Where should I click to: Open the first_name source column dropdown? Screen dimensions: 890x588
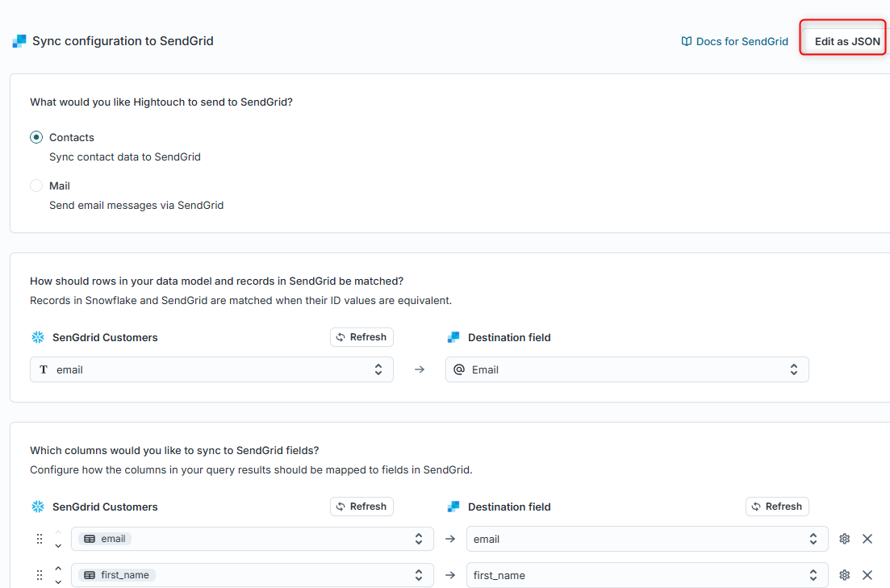[252, 575]
